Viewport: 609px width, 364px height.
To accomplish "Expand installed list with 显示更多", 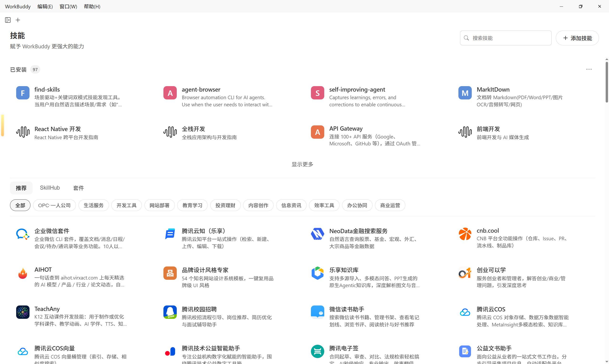I will (302, 164).
